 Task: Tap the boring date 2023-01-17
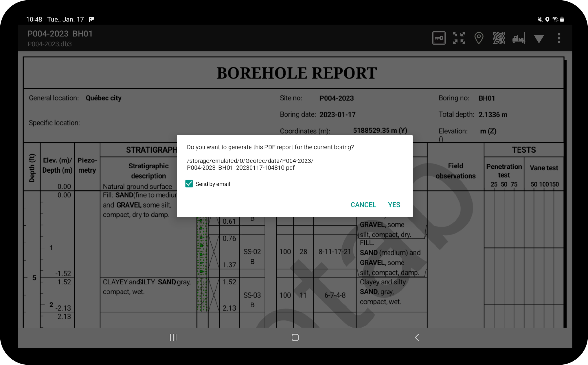pos(337,115)
